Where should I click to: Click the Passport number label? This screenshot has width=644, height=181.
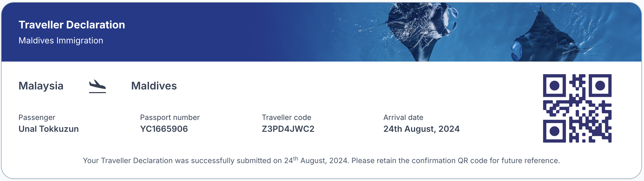click(170, 117)
